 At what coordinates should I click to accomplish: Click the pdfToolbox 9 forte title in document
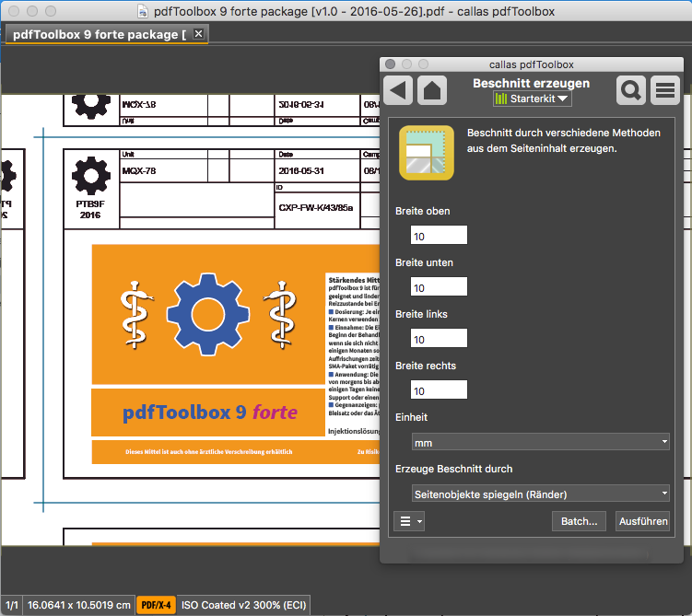[210, 413]
